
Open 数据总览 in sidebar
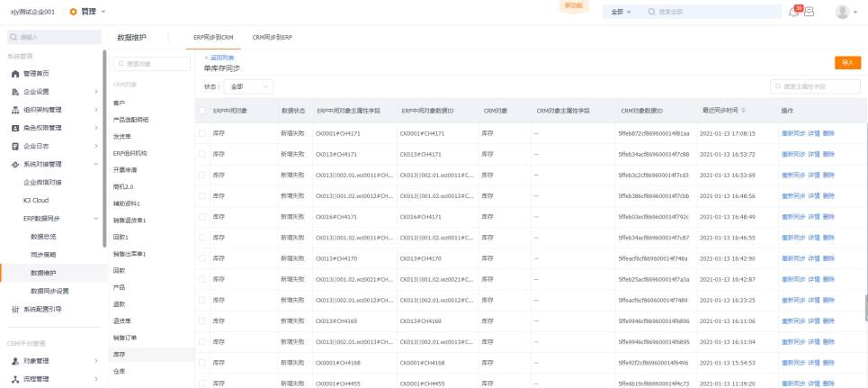coord(43,237)
